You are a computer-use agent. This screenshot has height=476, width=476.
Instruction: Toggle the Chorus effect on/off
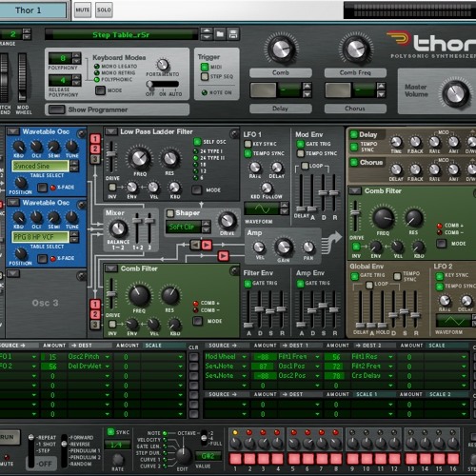click(x=354, y=163)
